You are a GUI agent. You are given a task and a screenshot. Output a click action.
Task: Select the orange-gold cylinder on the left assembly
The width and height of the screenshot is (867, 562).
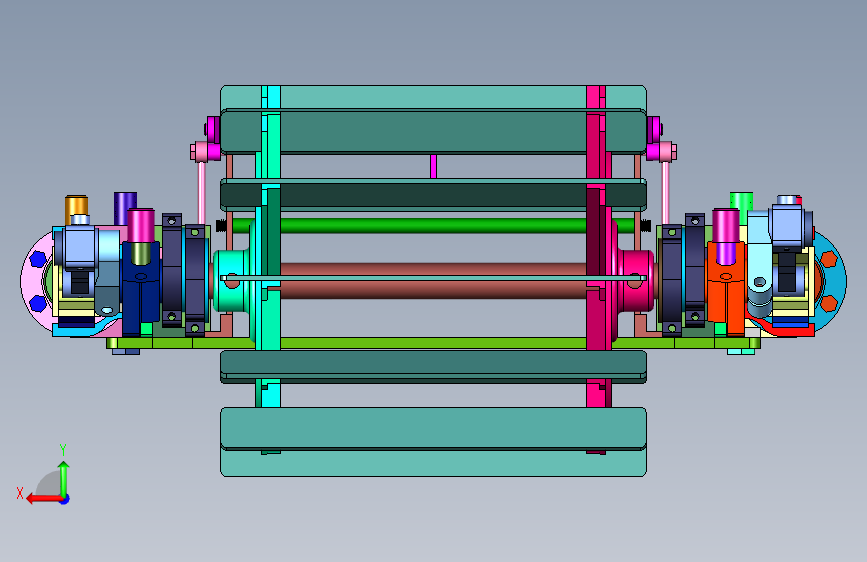tap(76, 205)
